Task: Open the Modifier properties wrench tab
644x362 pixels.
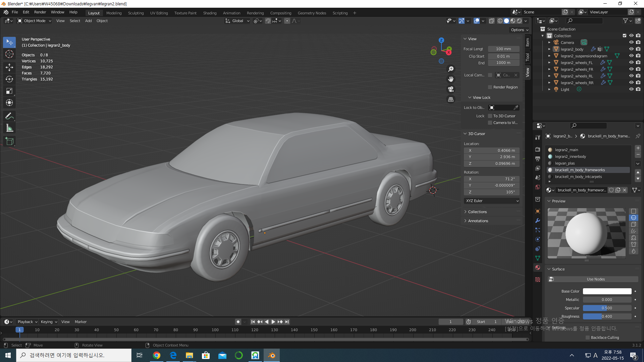Action: [x=538, y=221]
